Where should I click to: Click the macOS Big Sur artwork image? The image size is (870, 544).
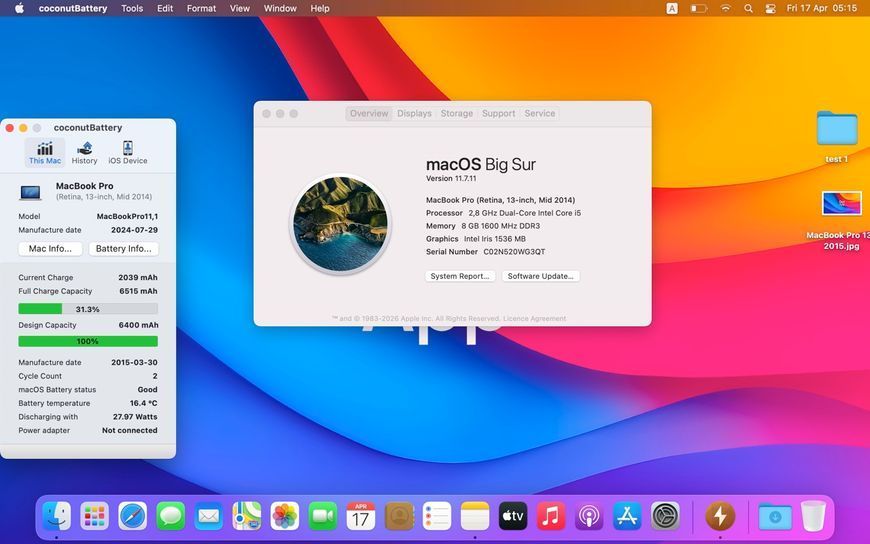pyautogui.click(x=340, y=224)
